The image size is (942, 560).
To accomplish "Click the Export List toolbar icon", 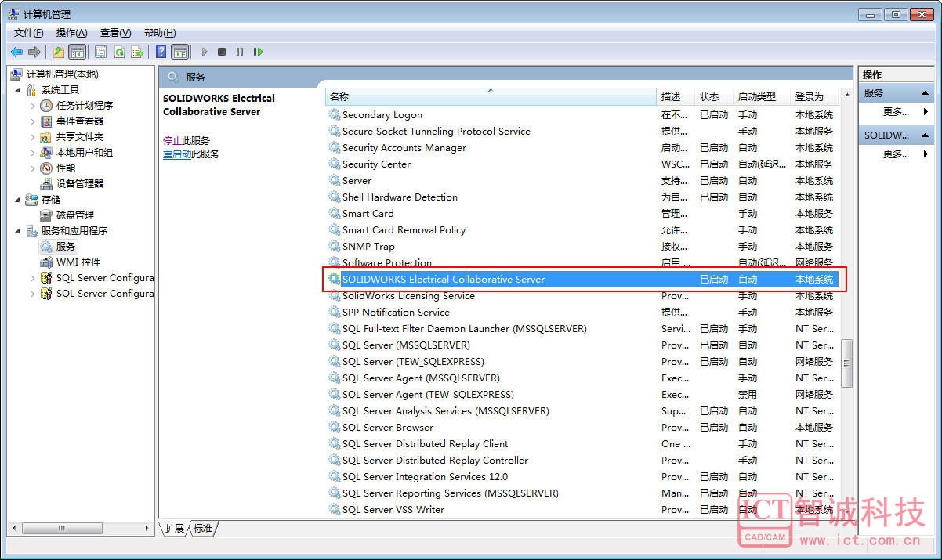I will click(137, 52).
